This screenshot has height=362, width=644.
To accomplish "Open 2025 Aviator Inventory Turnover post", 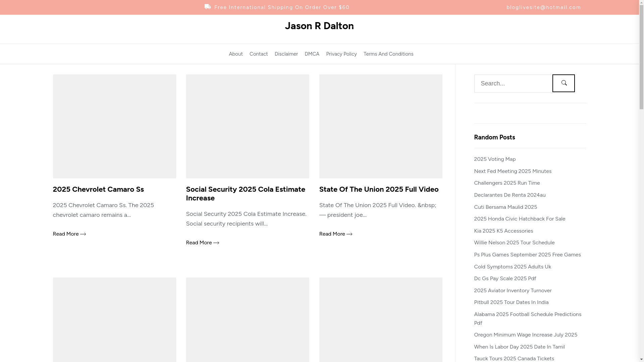I will pos(513,291).
